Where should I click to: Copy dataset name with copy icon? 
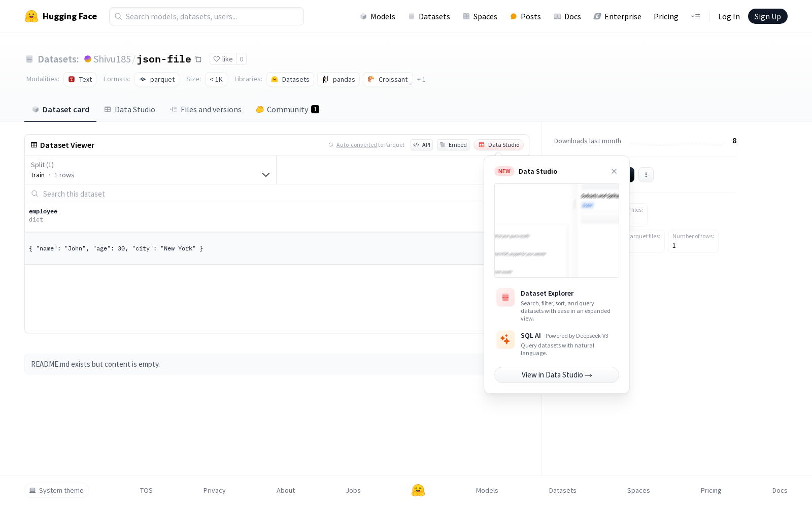pyautogui.click(x=198, y=59)
